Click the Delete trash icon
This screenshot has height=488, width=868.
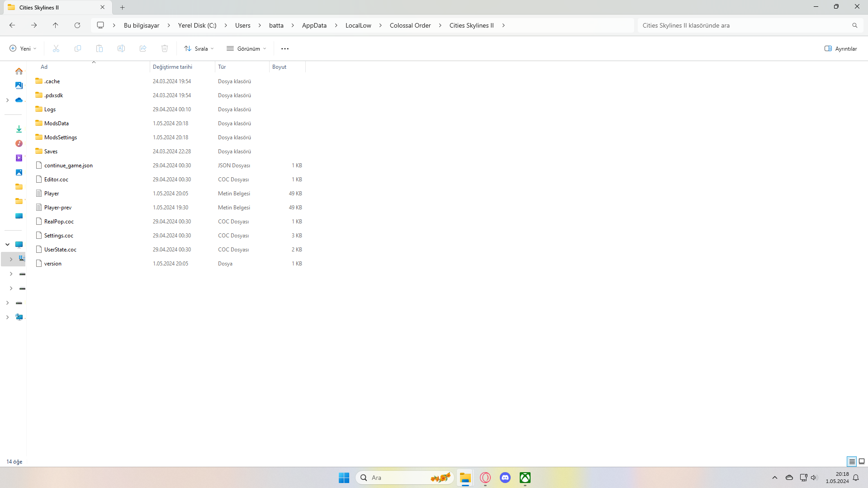[165, 48]
